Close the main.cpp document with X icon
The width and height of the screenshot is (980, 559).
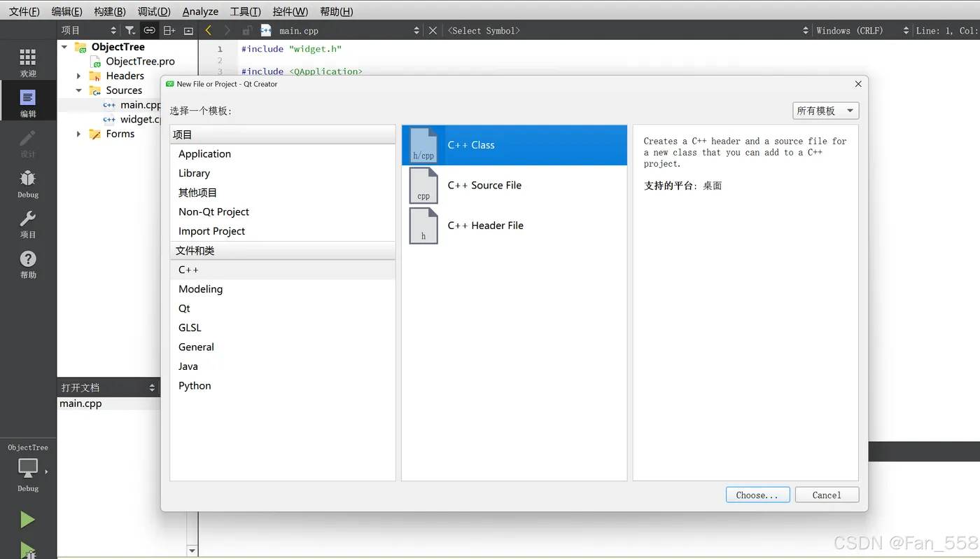(x=433, y=30)
